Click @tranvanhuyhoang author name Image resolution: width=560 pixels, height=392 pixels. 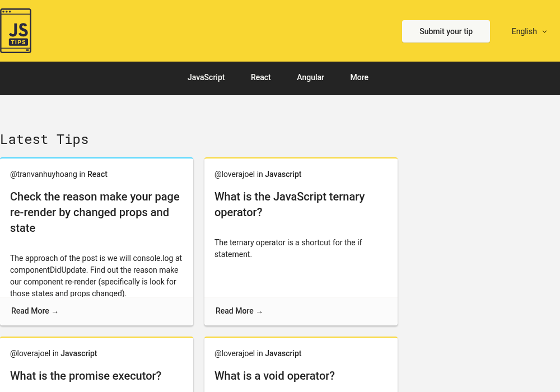click(44, 174)
